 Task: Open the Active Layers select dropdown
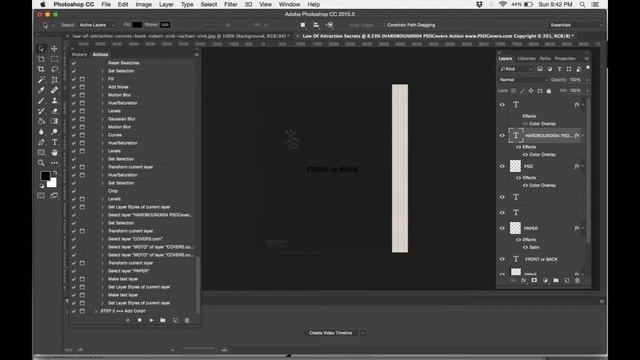[x=97, y=25]
